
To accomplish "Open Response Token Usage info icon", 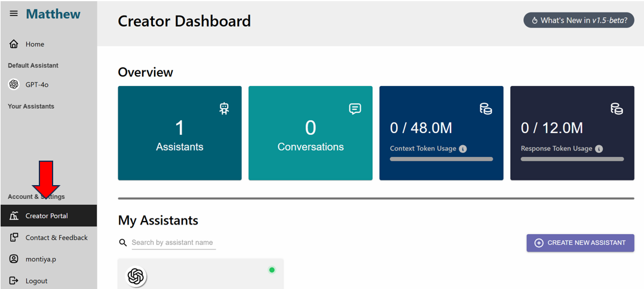I will point(599,149).
